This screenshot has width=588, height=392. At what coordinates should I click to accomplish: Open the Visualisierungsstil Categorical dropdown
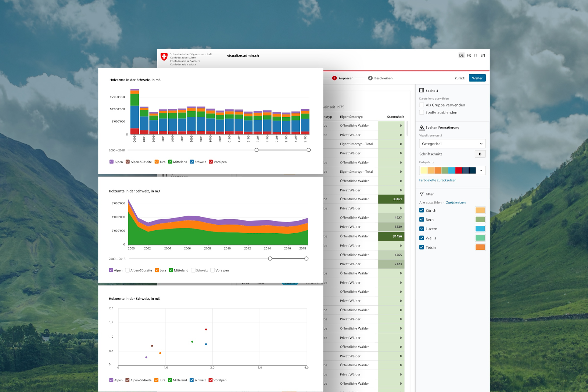coord(452,144)
